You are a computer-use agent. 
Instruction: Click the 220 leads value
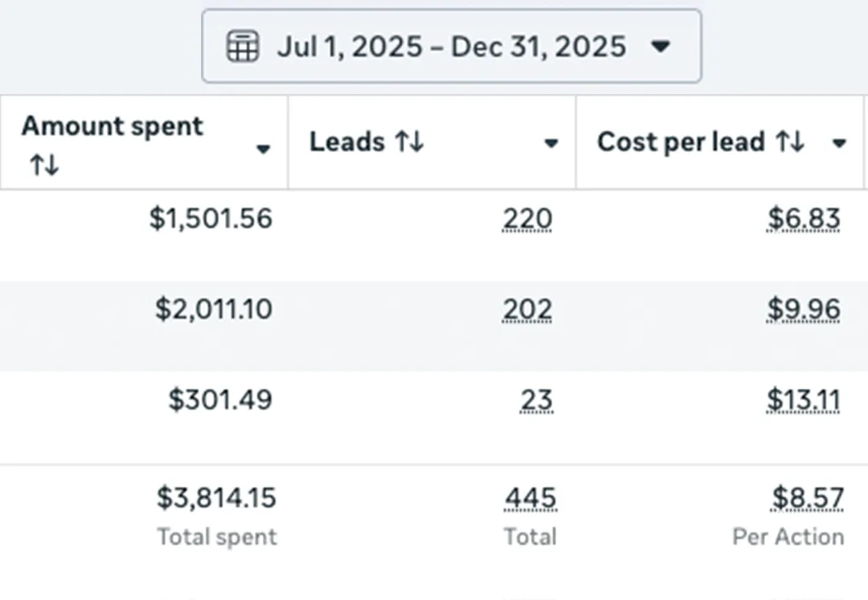click(527, 218)
